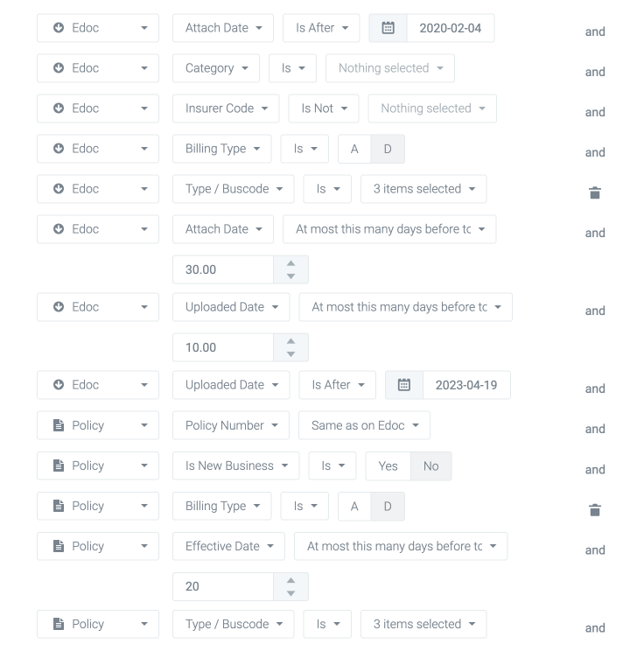
Task: Increase the 30.00 days stepper value
Action: [291, 263]
